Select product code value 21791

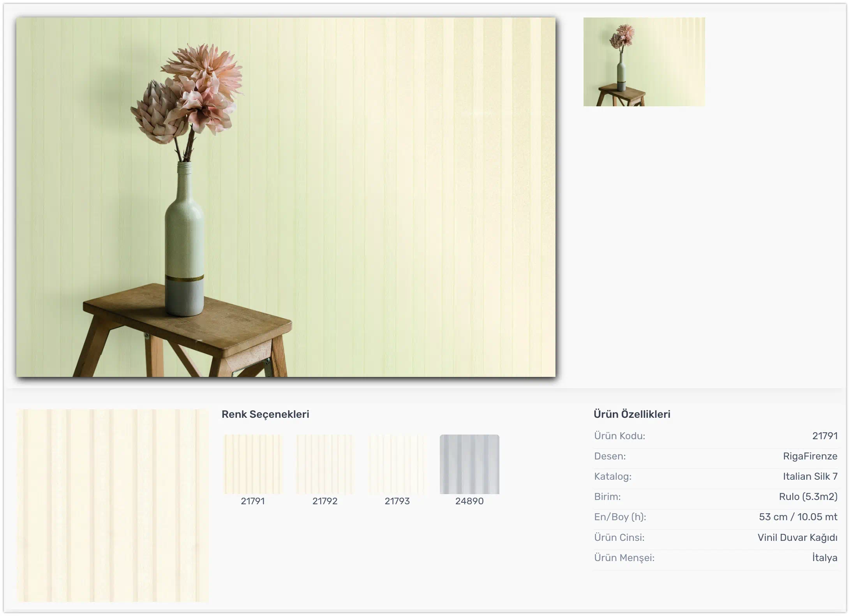point(825,436)
